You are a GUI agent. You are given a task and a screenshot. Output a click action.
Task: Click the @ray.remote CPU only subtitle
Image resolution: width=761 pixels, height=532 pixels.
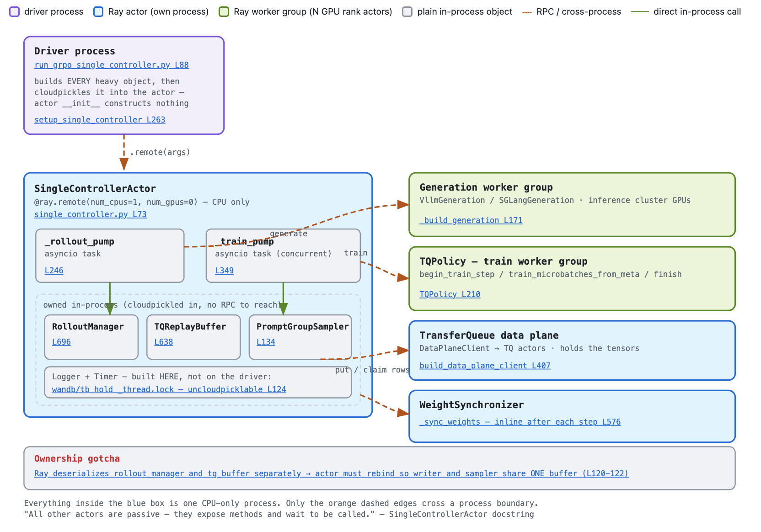[142, 202]
